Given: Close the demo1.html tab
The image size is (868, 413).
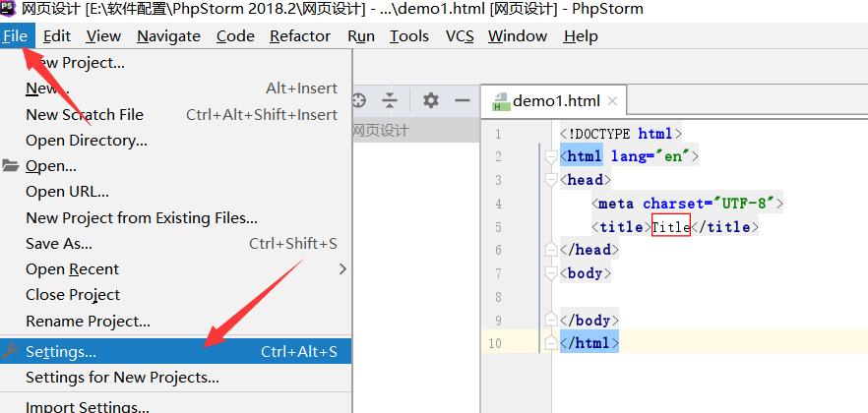Looking at the screenshot, I should pyautogui.click(x=612, y=101).
